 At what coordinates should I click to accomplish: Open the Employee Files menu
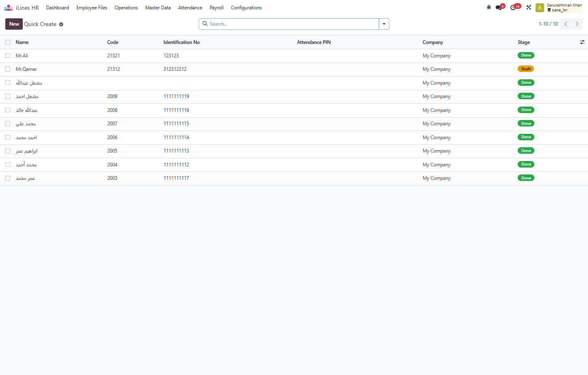click(92, 8)
